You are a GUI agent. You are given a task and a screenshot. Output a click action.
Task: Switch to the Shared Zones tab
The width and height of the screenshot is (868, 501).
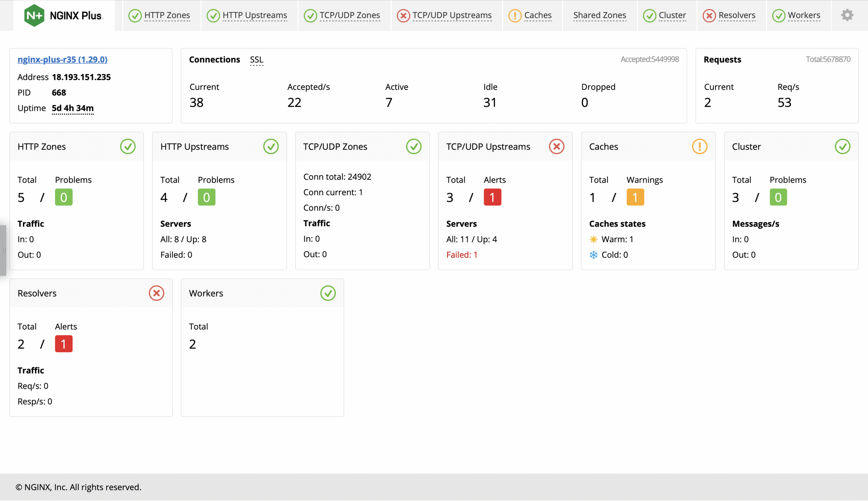[x=599, y=15]
